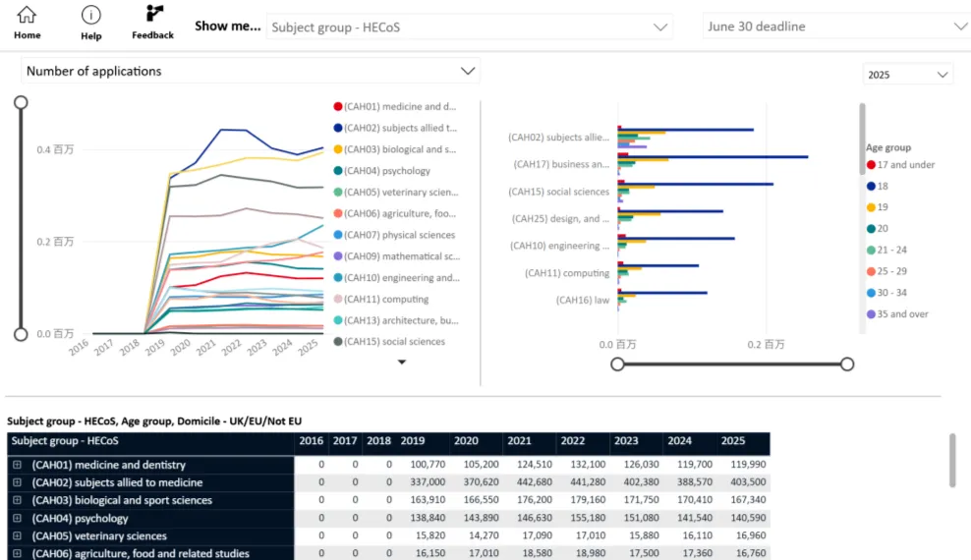Click the Feedback icon

click(x=153, y=14)
